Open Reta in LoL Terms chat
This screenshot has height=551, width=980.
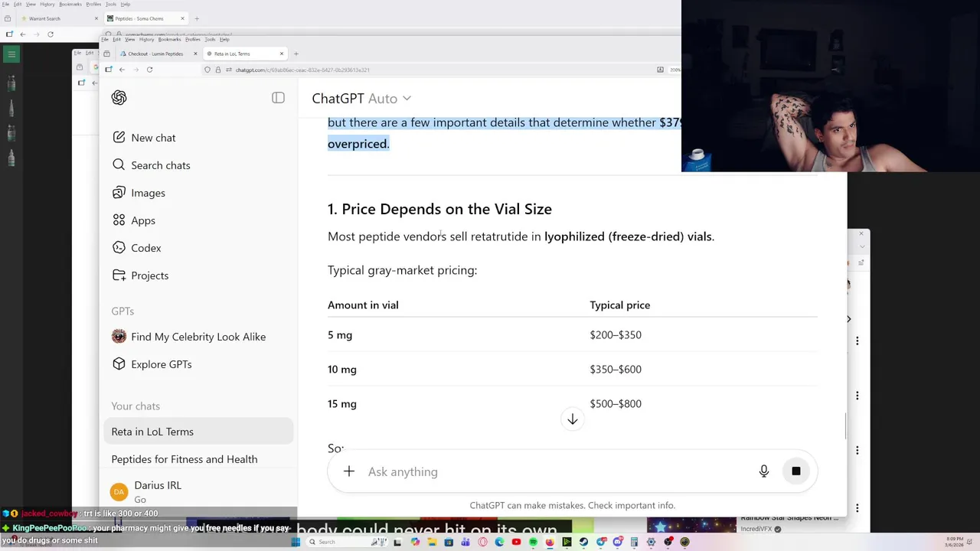pyautogui.click(x=198, y=432)
